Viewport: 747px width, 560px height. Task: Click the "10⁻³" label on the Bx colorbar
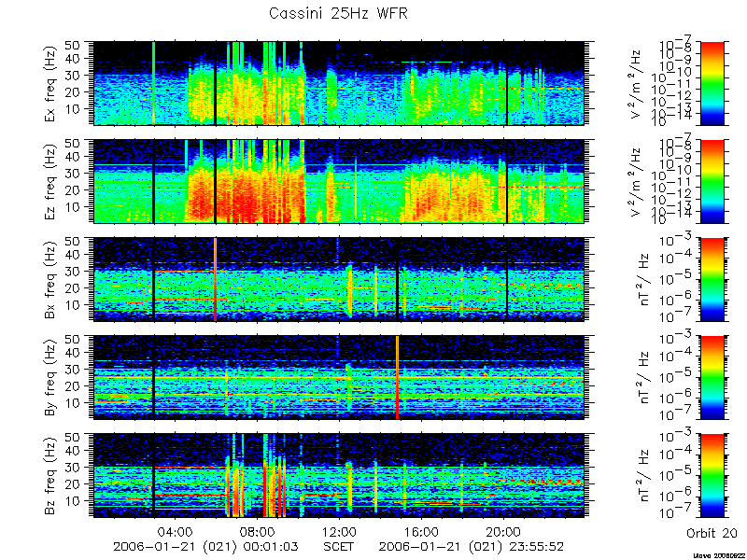click(676, 241)
